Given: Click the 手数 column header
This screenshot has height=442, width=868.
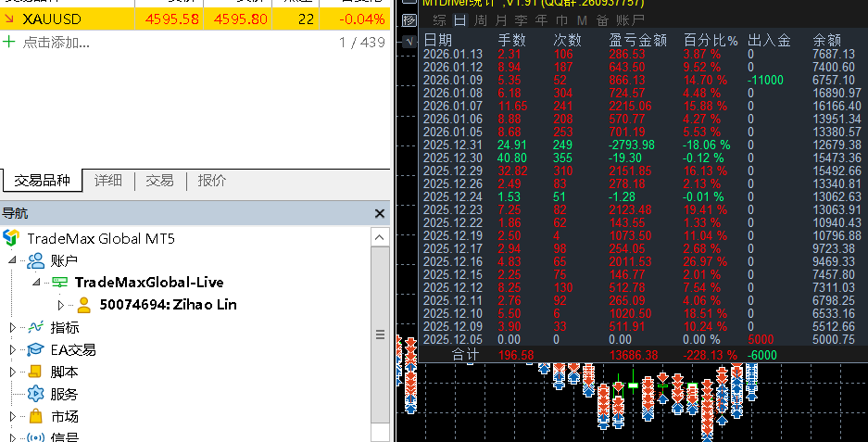Looking at the screenshot, I should (x=511, y=40).
